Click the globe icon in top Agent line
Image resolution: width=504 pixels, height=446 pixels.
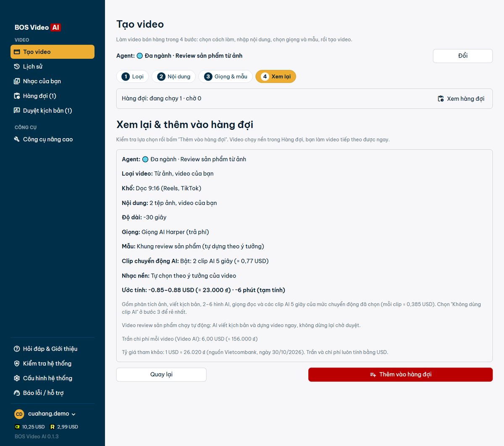point(140,55)
